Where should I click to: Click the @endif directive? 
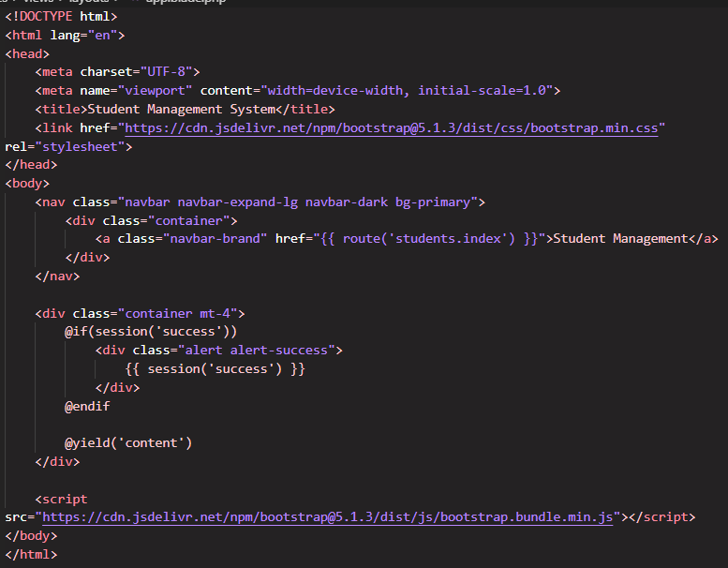[x=87, y=407]
